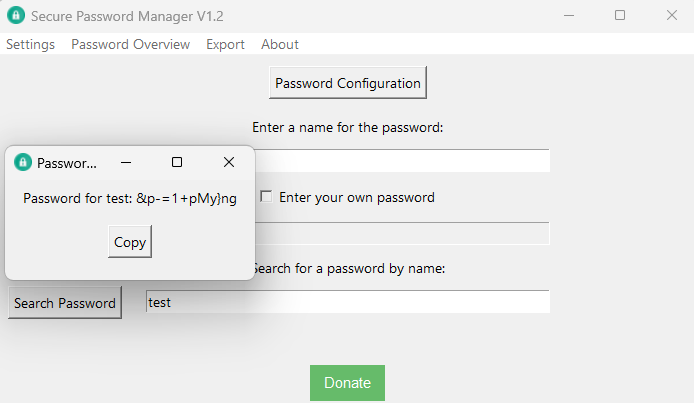Click the 'Secure Password Manager V1.2' title text
Viewport: 694px width, 403px height.
[127, 16]
